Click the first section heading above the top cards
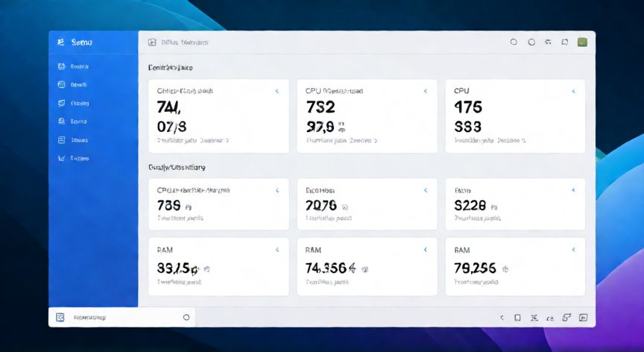Screen dimensions: 644x352 click(x=170, y=67)
